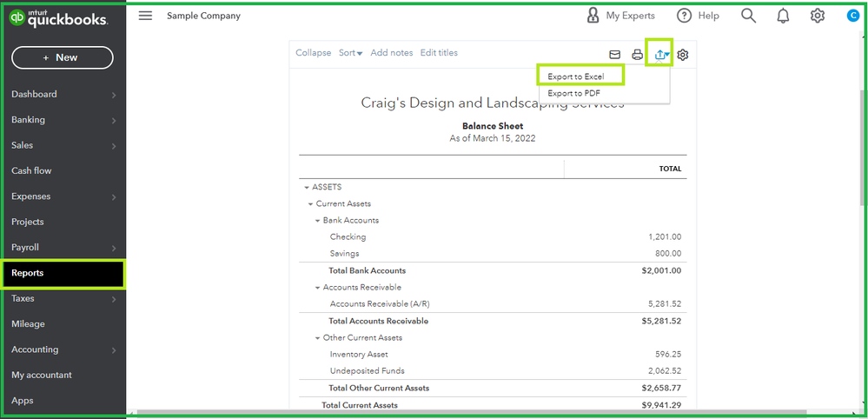Click the hamburger menu icon
Viewport: 868px width, 419px height.
click(x=145, y=16)
